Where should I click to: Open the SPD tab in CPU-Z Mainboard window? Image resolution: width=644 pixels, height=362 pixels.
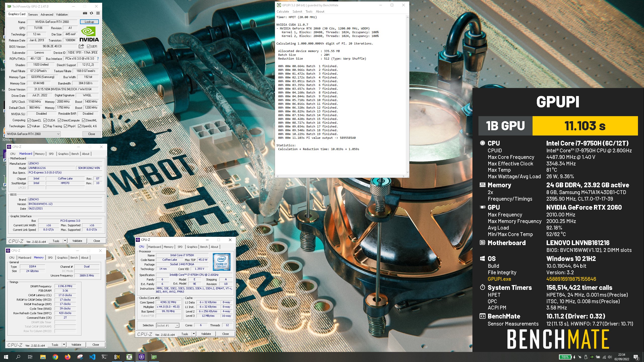[x=51, y=154]
